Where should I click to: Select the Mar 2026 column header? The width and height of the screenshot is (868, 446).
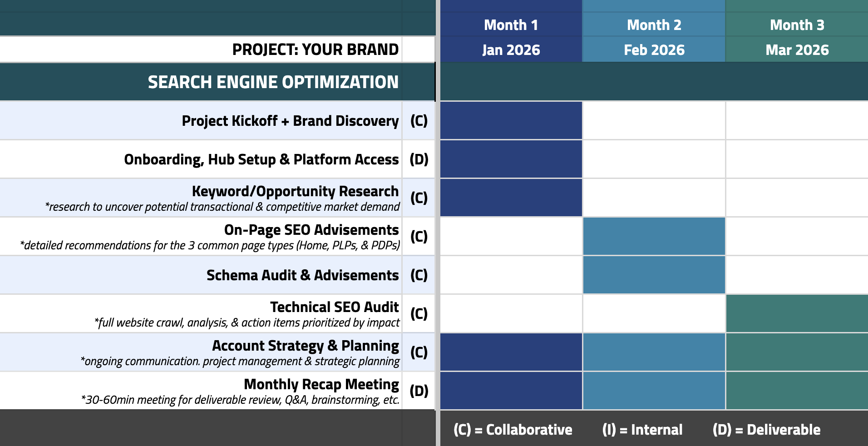[x=797, y=50]
